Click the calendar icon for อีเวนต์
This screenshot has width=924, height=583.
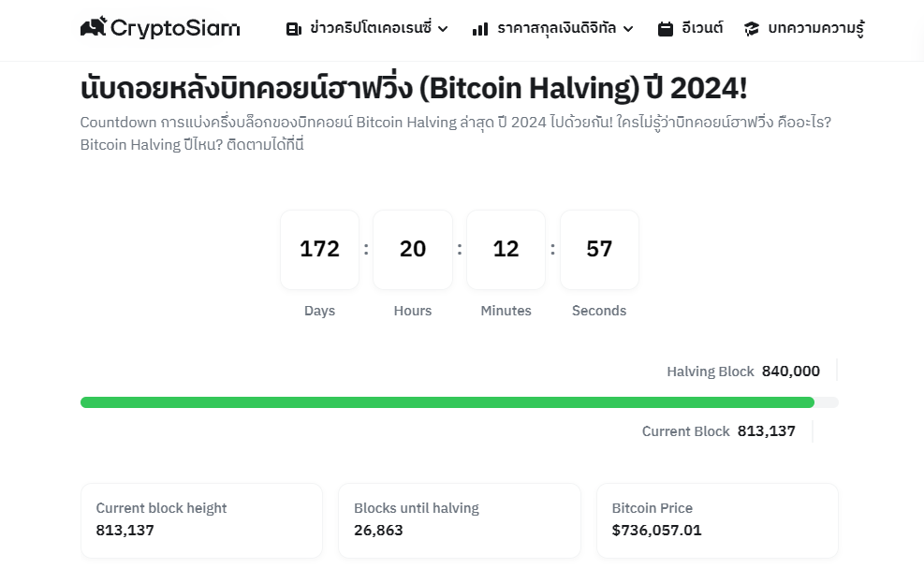click(666, 29)
